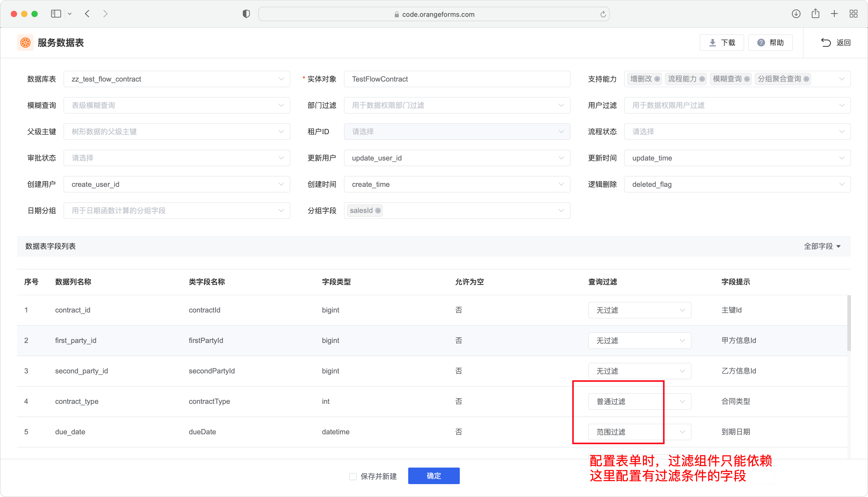Image resolution: width=868 pixels, height=497 pixels.
Task: Open the 更新用户 update_user_id dropdown
Action: coord(457,158)
